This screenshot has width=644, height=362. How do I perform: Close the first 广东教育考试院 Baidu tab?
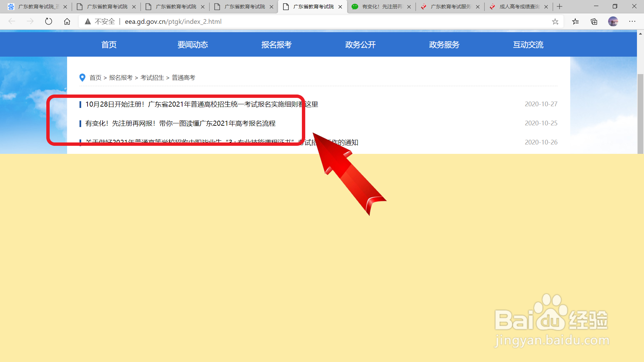pyautogui.click(x=65, y=7)
